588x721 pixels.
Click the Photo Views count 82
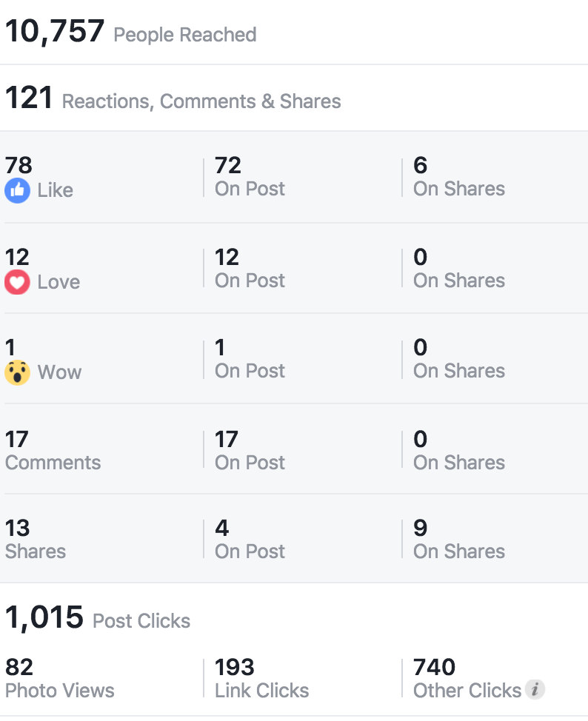pos(16,667)
